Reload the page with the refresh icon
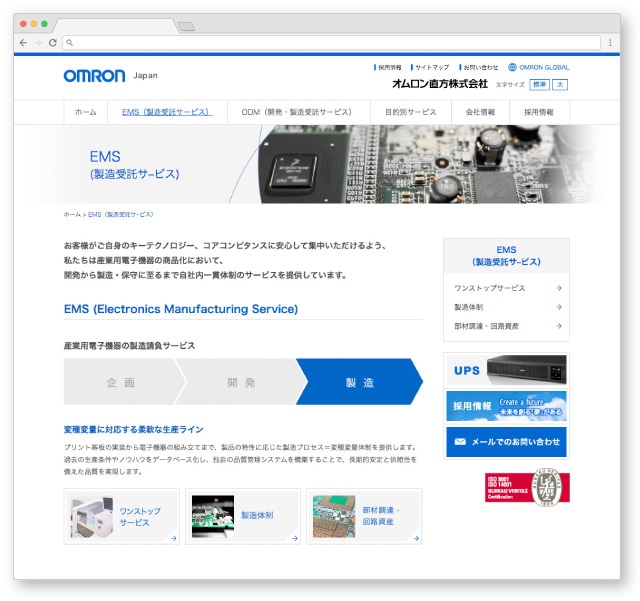 click(53, 42)
